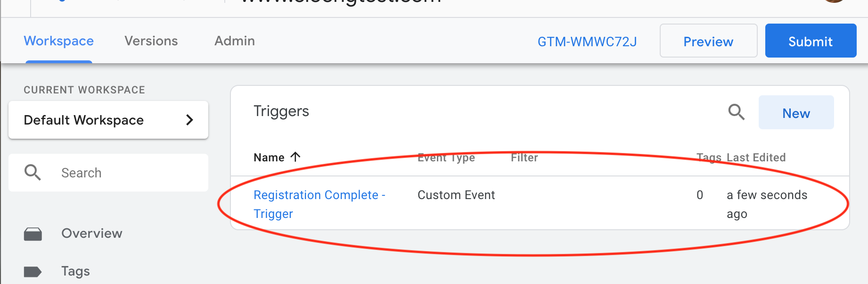
Task: Go to the Admin tab
Action: [x=235, y=41]
